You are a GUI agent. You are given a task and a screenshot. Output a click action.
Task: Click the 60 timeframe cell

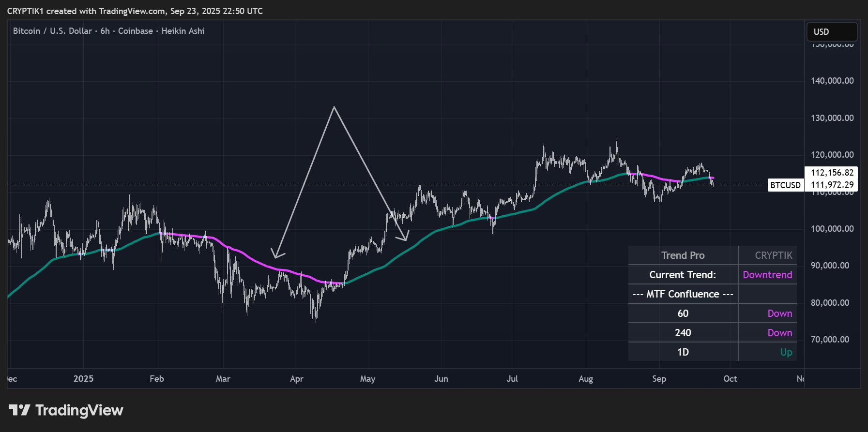683,313
